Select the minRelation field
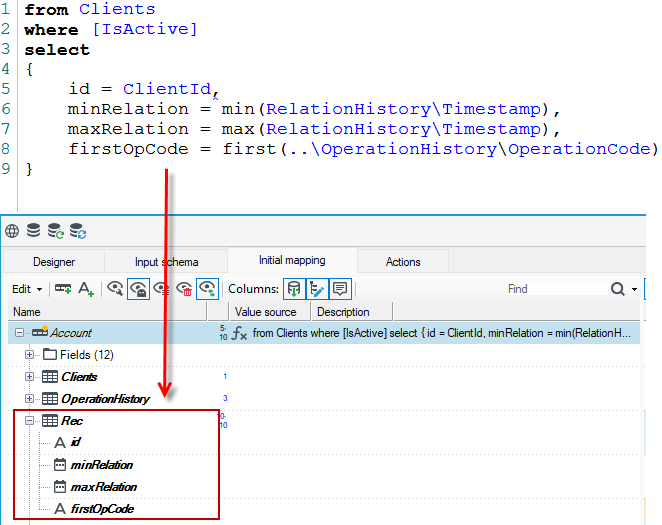The height and width of the screenshot is (525, 662). (x=101, y=465)
